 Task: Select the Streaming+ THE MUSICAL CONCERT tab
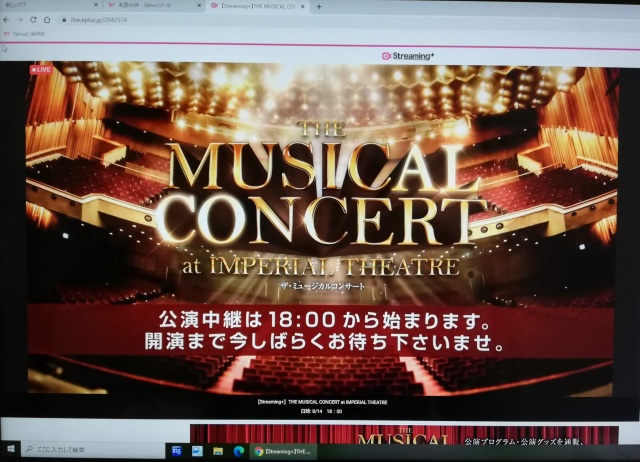pyautogui.click(x=258, y=6)
